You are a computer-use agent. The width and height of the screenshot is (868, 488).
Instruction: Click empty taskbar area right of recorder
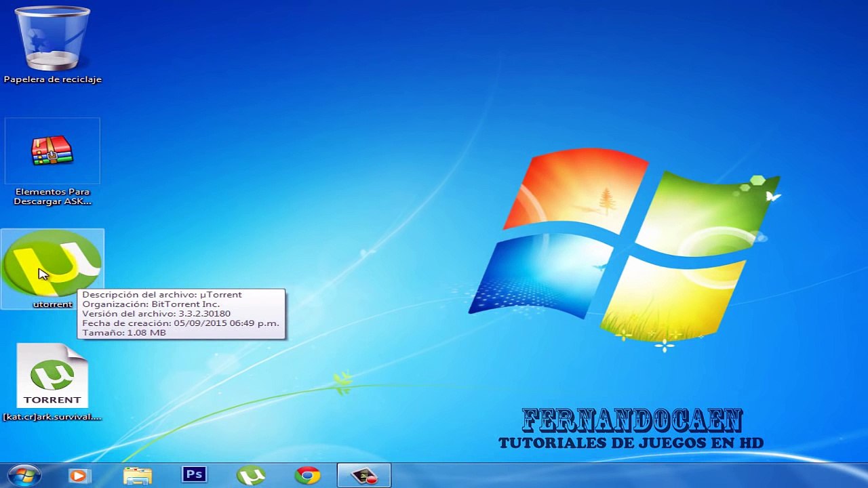pyautogui.click(x=610, y=476)
